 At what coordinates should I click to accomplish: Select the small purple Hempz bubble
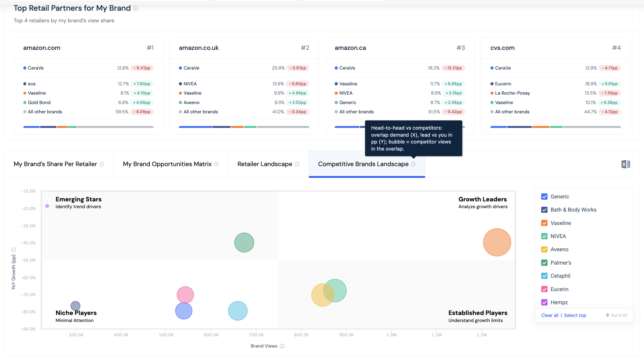click(x=47, y=206)
